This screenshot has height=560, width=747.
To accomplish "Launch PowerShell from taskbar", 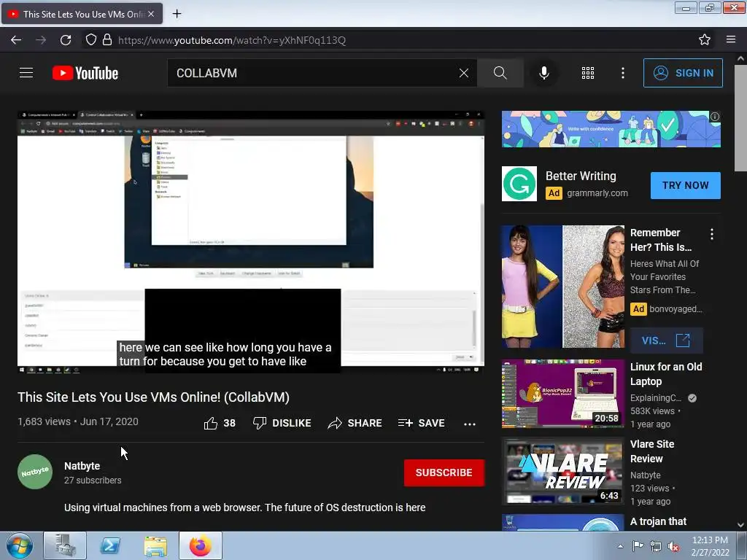I will (110, 545).
